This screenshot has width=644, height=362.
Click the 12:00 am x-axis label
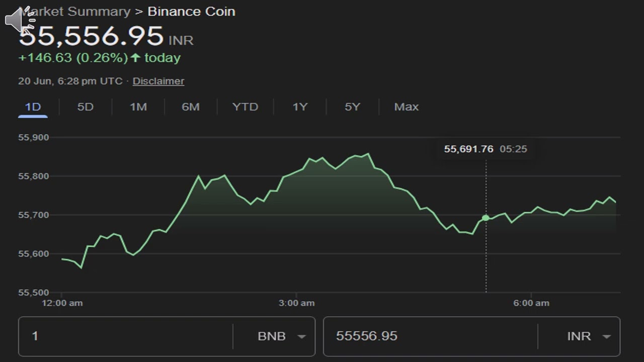tap(61, 303)
